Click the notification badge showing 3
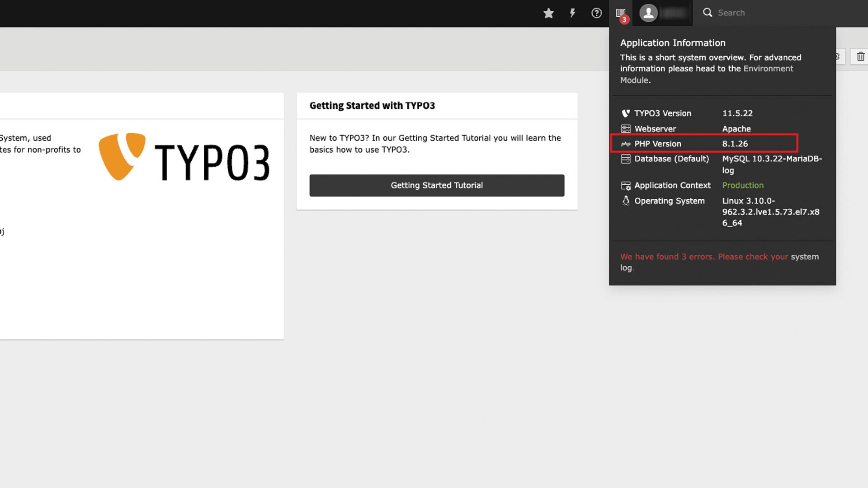868x488 pixels. pyautogui.click(x=624, y=19)
